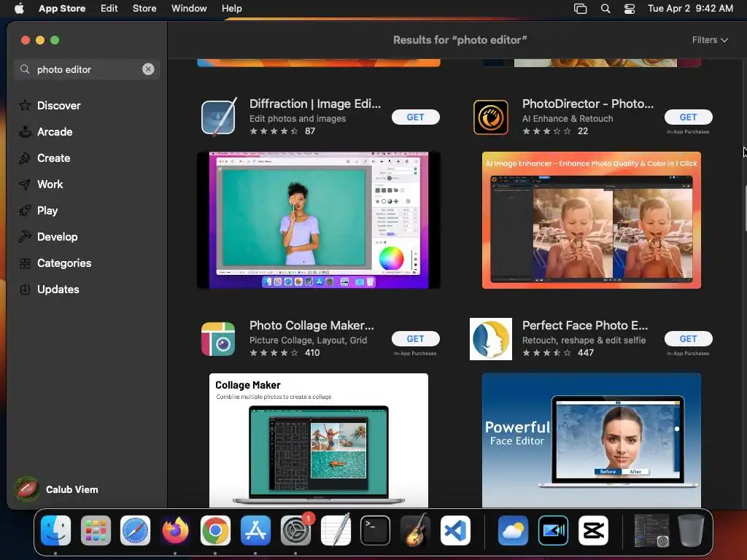Open Control Center in menu bar
This screenshot has height=560, width=747.
630,8
